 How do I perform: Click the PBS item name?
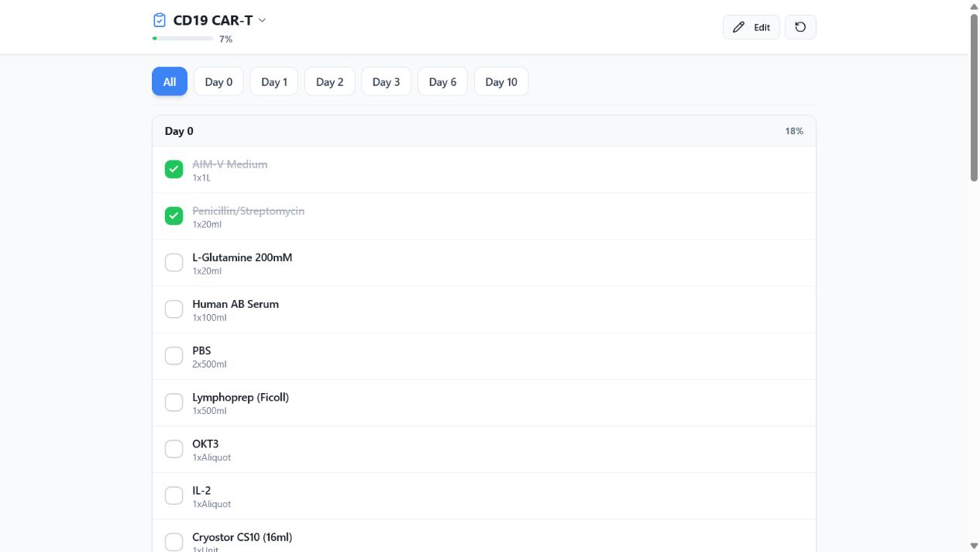(201, 350)
